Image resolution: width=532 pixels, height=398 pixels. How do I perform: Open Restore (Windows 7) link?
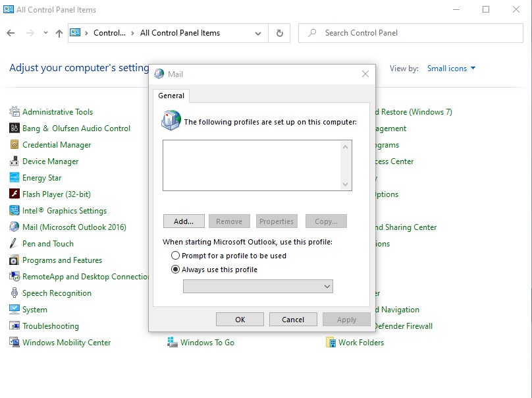[414, 112]
